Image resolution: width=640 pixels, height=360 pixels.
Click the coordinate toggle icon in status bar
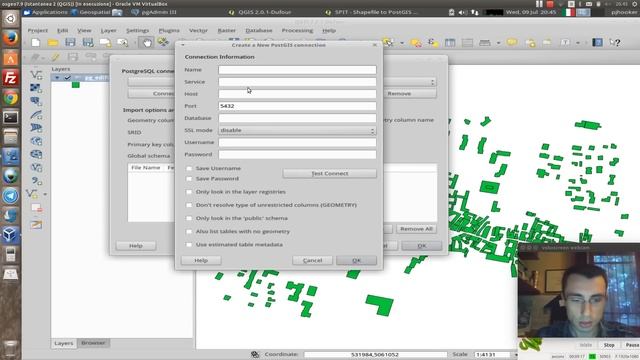pyautogui.click(x=255, y=354)
